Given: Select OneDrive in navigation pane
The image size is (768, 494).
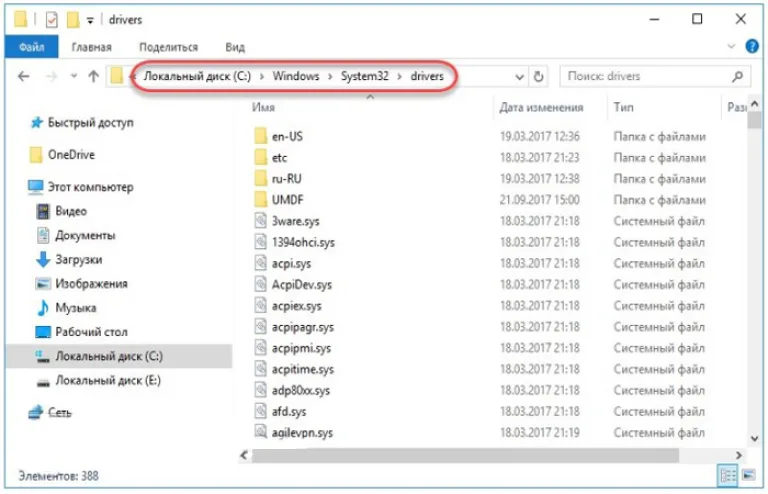Looking at the screenshot, I should coord(72,155).
